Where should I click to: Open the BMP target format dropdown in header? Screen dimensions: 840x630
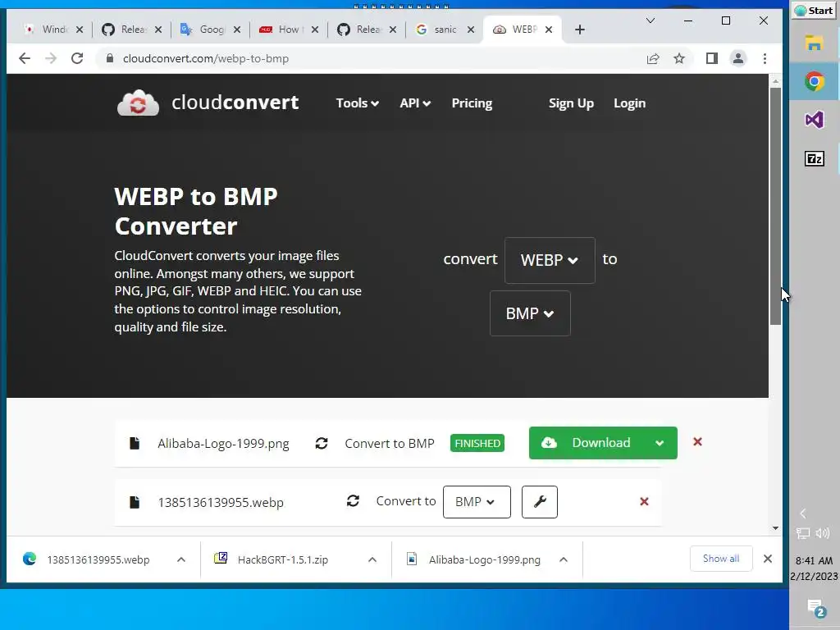[530, 313]
